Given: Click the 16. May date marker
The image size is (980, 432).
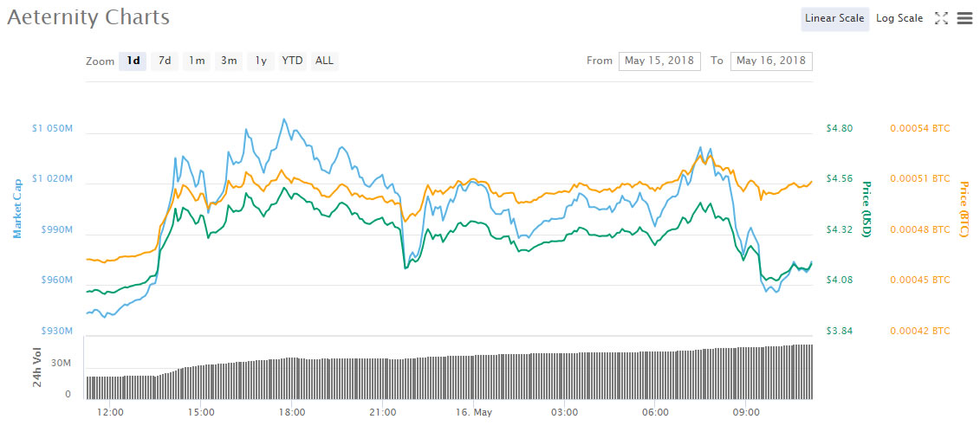Looking at the screenshot, I should coord(473,412).
